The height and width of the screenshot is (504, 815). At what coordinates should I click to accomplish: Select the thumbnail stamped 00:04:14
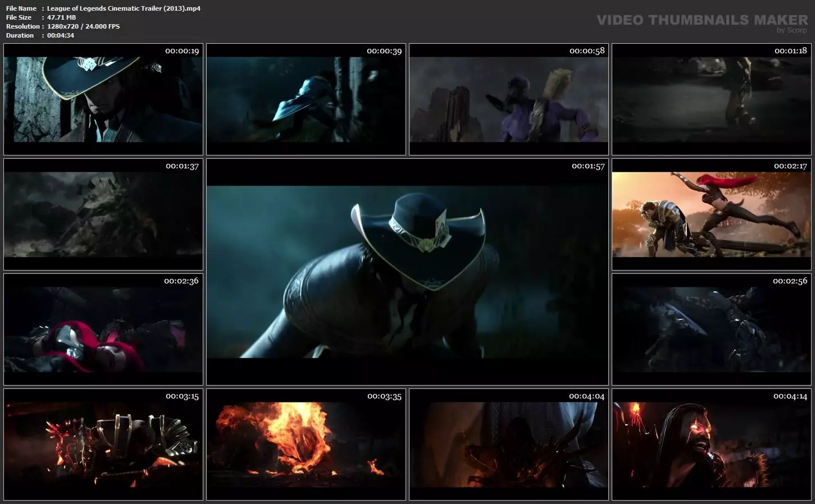click(712, 445)
